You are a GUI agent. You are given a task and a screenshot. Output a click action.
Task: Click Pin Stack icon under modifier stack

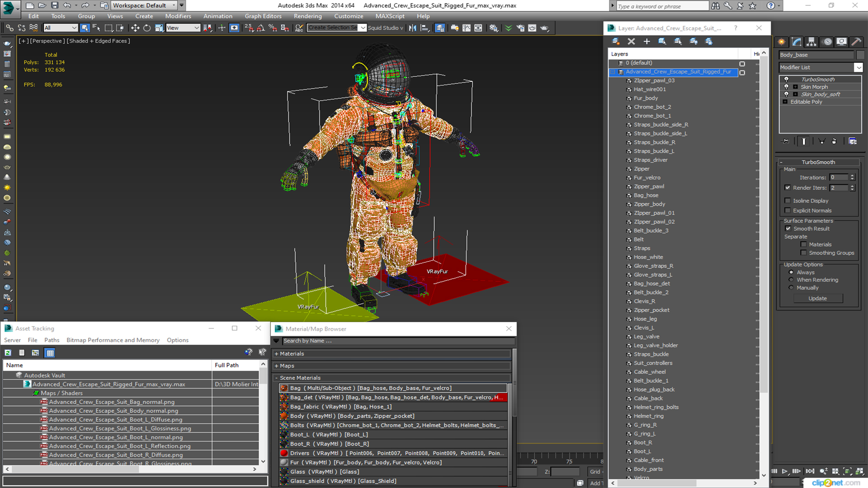click(786, 141)
